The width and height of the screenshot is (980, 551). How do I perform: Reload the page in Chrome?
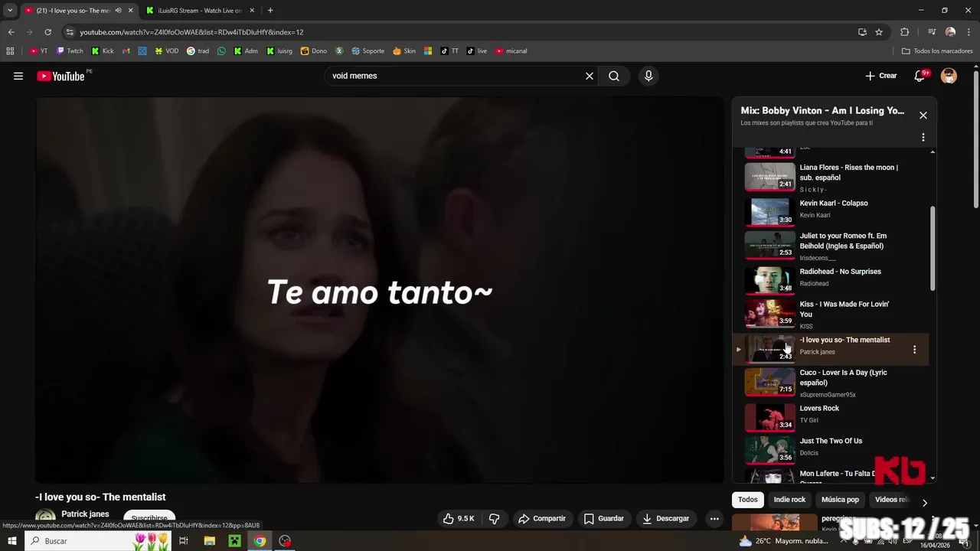[x=47, y=32]
